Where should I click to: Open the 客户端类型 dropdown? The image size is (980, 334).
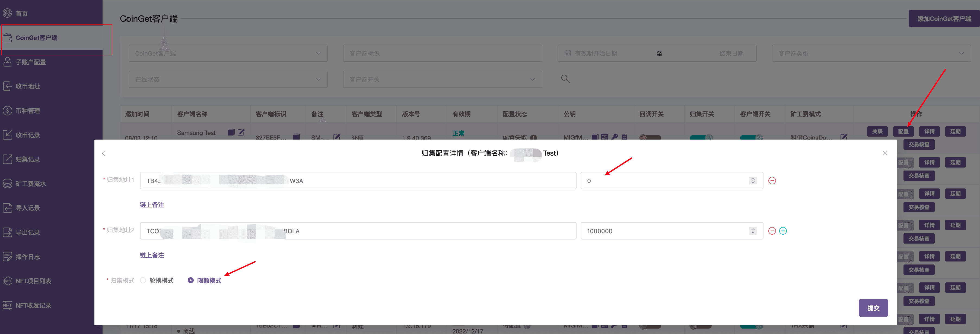pos(871,53)
